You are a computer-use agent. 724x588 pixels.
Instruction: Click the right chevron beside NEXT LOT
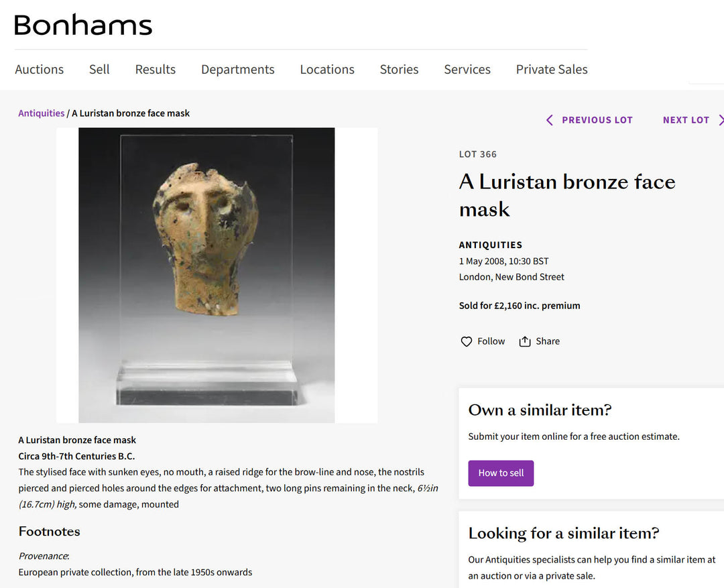(721, 120)
